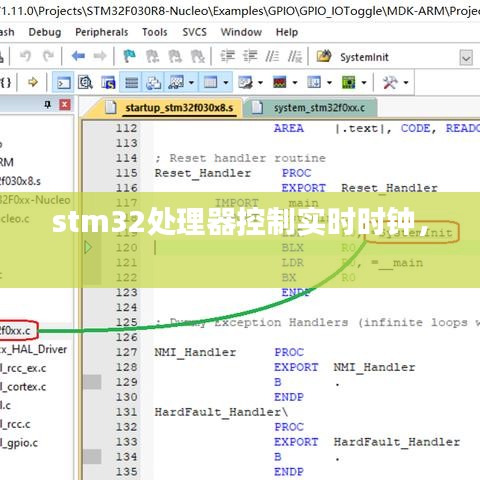Uncomment the selection icon

coord(295,56)
